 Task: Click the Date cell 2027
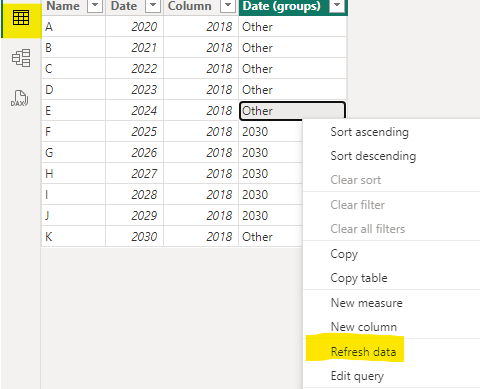tap(135, 174)
